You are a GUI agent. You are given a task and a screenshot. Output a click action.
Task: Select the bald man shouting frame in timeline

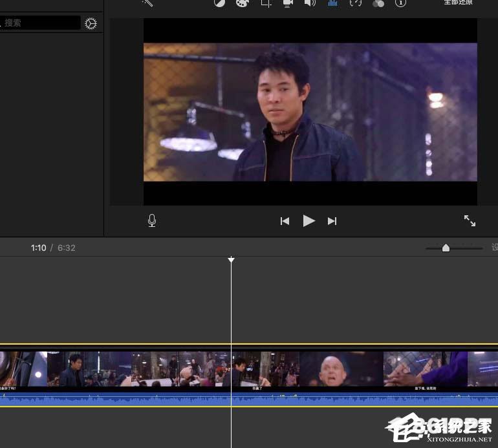pos(341,370)
